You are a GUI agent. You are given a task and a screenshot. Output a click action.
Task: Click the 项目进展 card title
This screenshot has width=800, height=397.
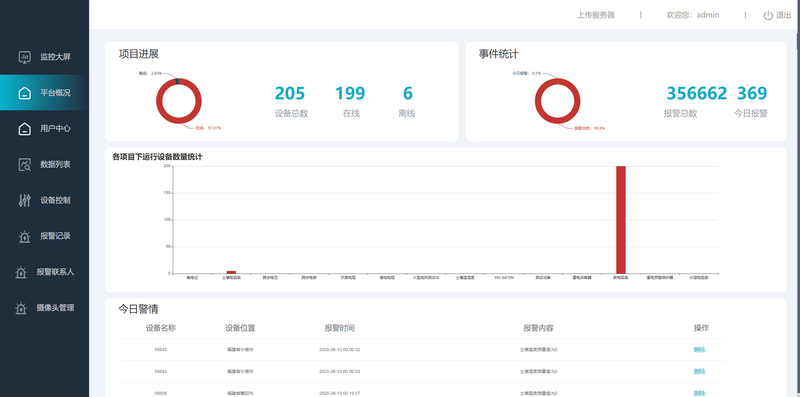[139, 54]
